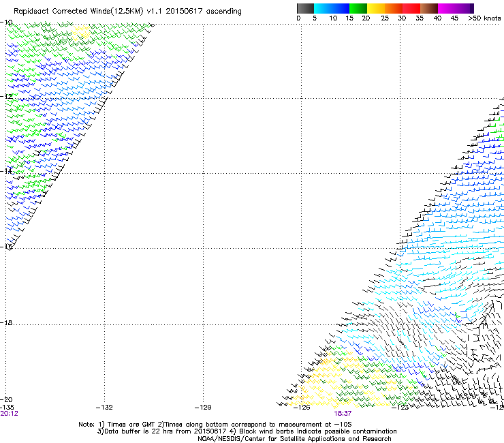
Task: Click the latitude label "-14" on left axis
Action: (6, 171)
